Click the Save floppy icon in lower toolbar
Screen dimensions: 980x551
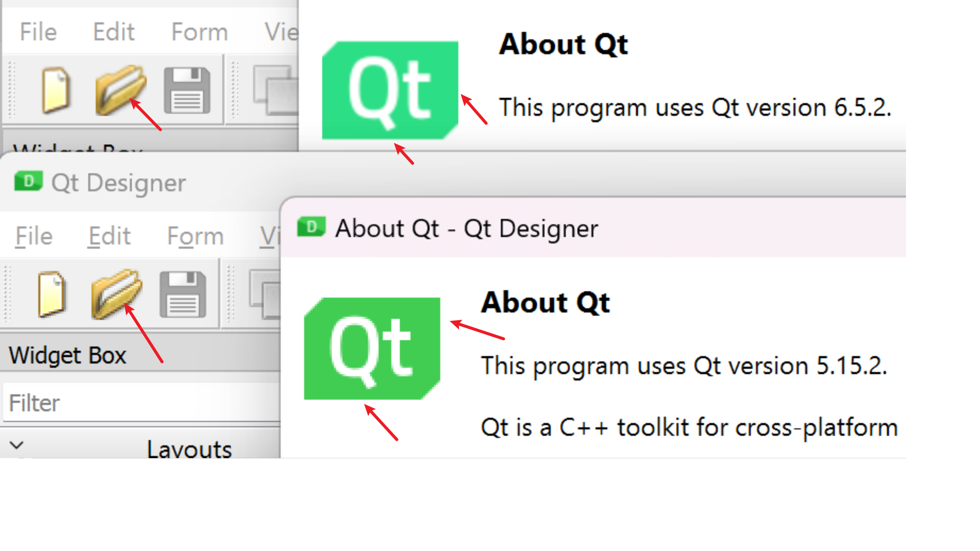click(x=183, y=295)
